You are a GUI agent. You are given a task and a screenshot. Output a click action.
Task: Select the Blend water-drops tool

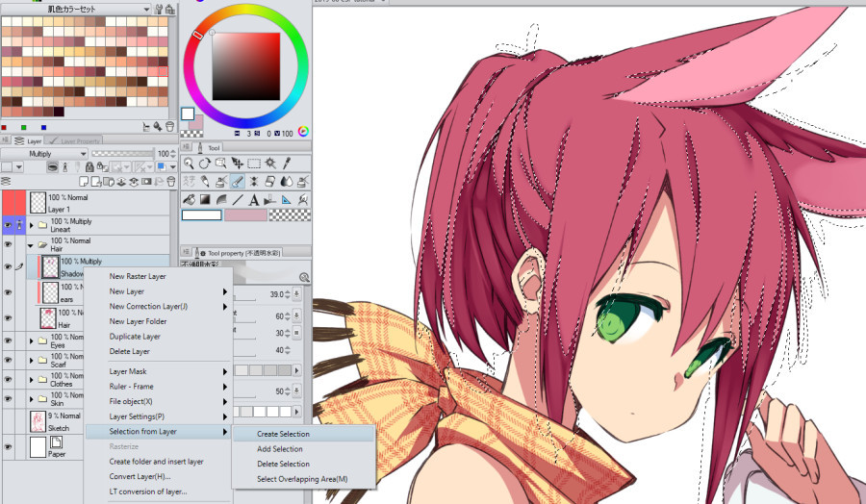[287, 181]
